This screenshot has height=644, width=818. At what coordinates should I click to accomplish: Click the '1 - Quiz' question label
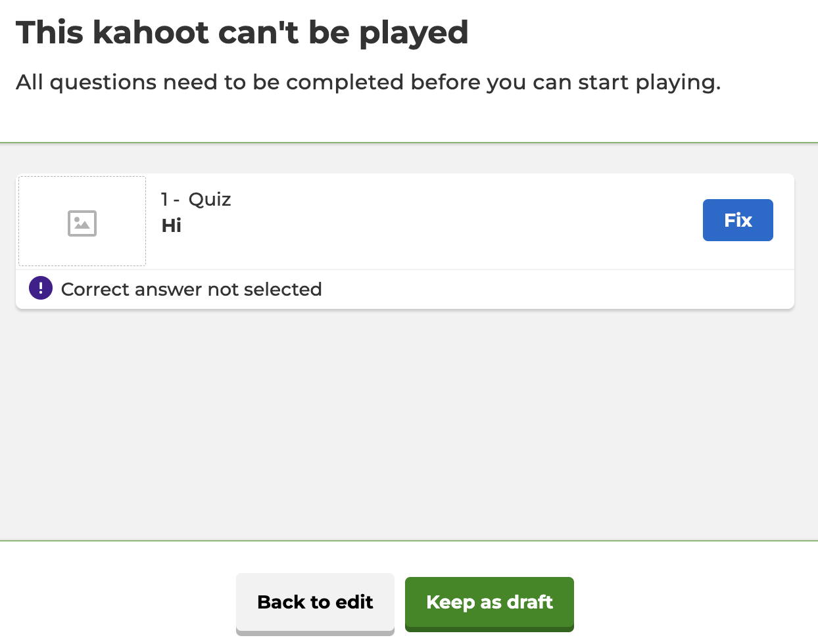coord(196,199)
